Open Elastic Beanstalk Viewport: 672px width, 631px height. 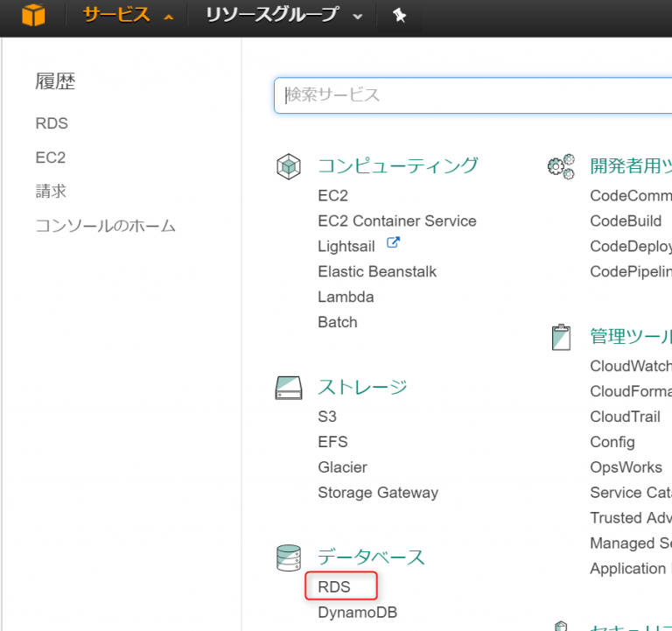[377, 272]
